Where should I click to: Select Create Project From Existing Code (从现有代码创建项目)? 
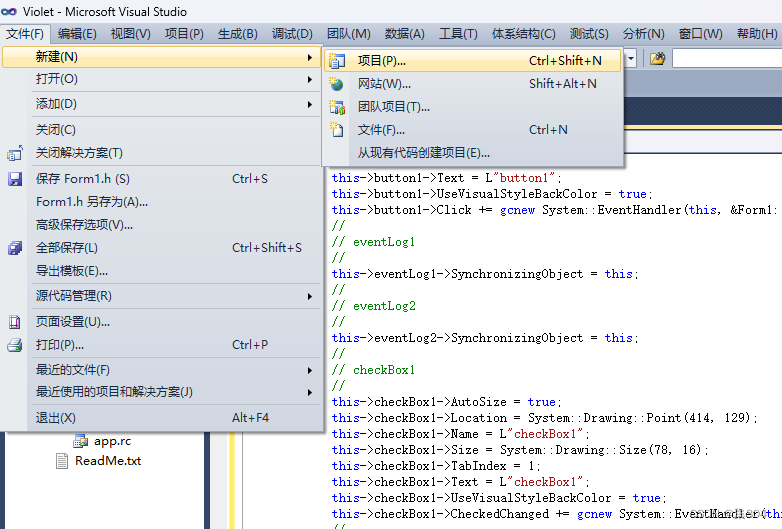point(472,153)
